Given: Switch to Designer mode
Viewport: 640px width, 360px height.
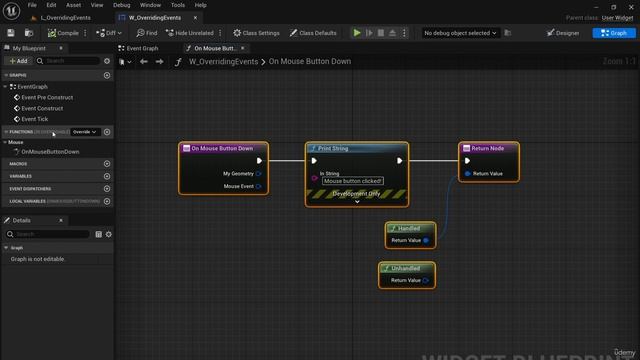Looking at the screenshot, I should pyautogui.click(x=563, y=33).
